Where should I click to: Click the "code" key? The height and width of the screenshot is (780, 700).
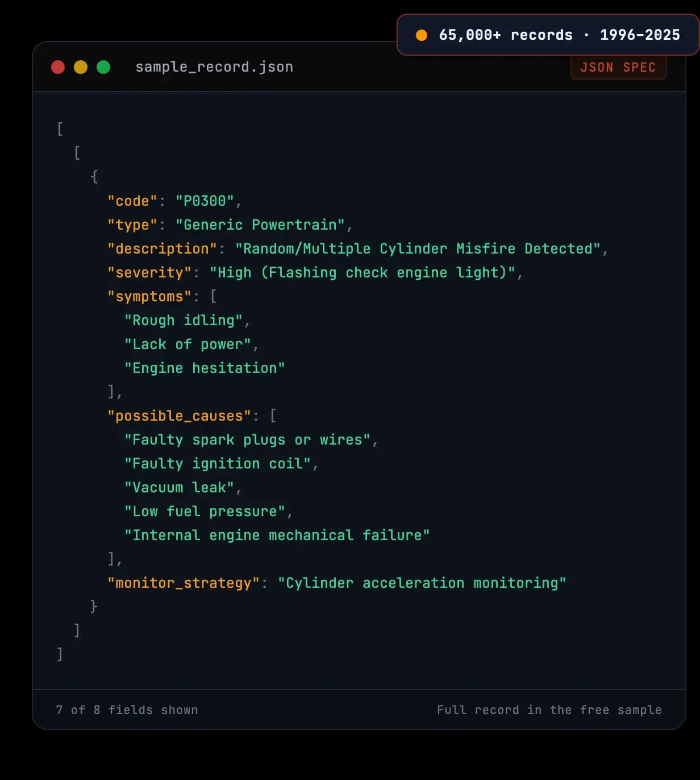(x=132, y=201)
